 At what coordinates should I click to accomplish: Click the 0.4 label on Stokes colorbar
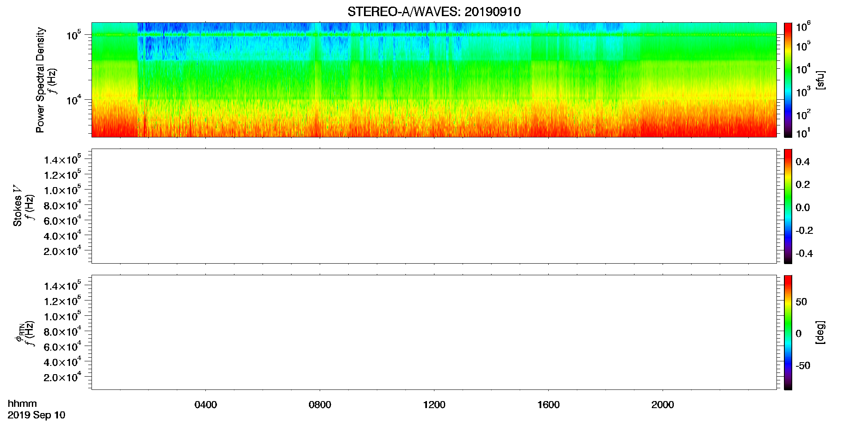tap(803, 162)
